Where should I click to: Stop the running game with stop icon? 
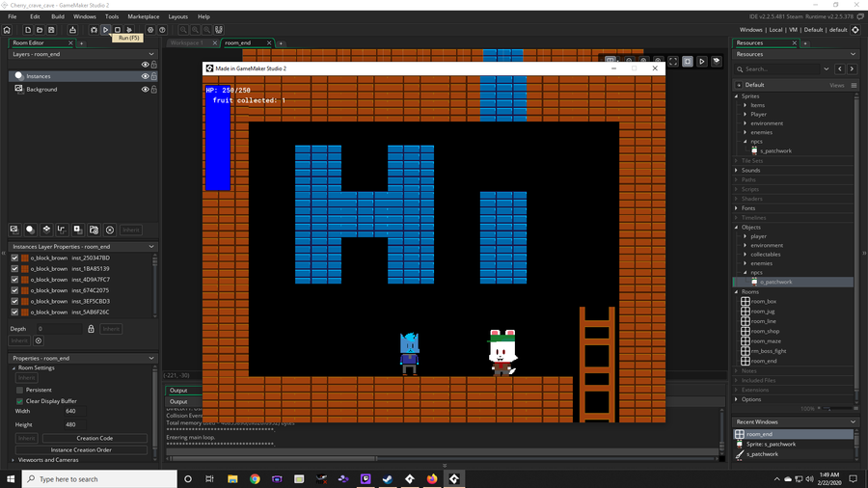[x=118, y=30]
